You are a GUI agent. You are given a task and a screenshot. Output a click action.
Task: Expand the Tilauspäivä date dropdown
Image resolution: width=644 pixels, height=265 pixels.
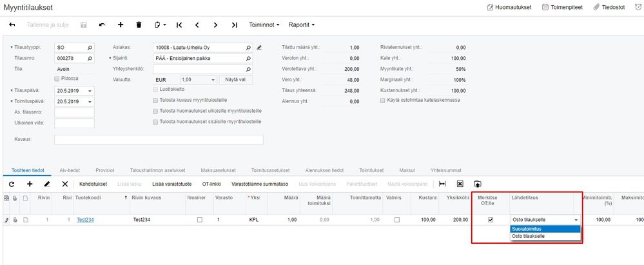(90, 91)
